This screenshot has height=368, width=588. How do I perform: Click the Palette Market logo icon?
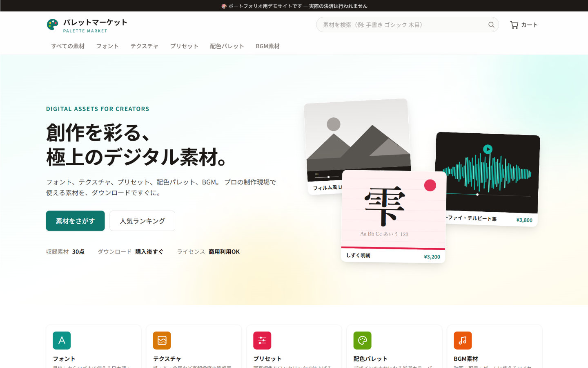52,25
